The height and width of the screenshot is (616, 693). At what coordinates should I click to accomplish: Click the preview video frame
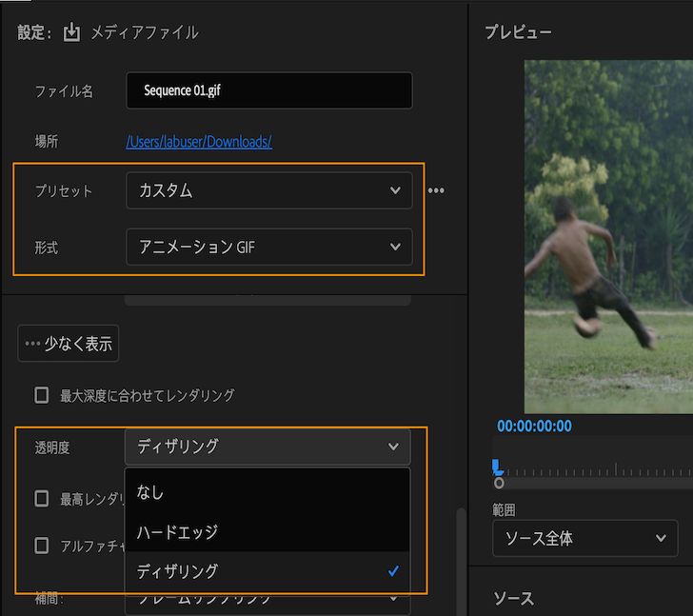[608, 237]
